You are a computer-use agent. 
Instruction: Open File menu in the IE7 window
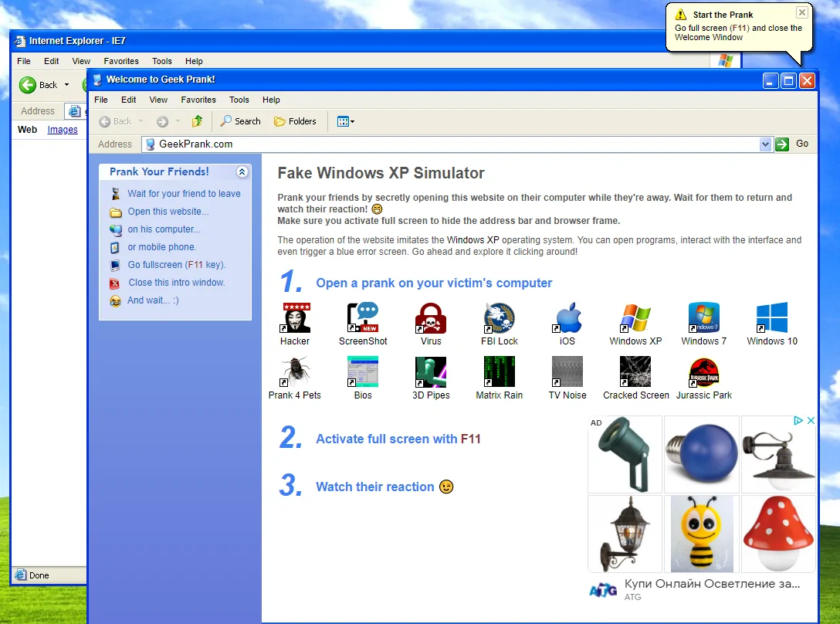pos(24,61)
